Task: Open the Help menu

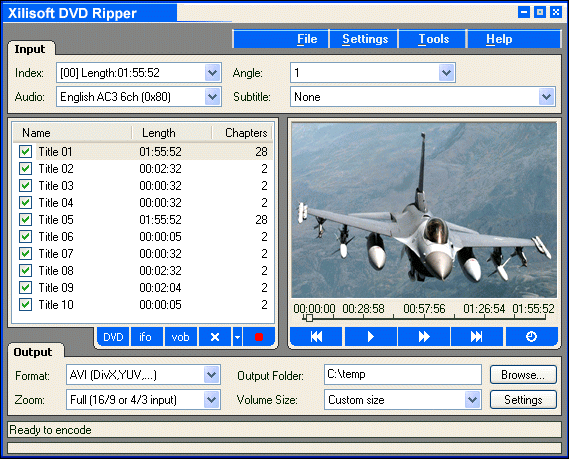Action: tap(499, 39)
